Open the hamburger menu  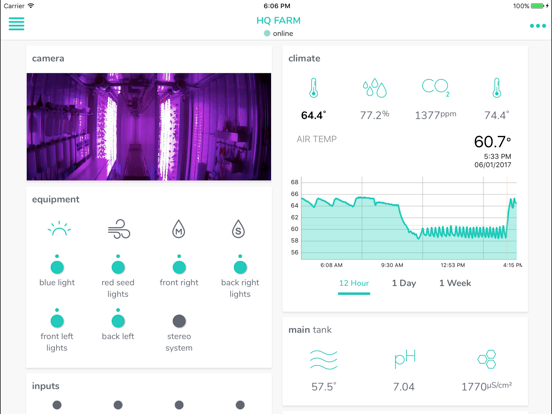pos(16,24)
